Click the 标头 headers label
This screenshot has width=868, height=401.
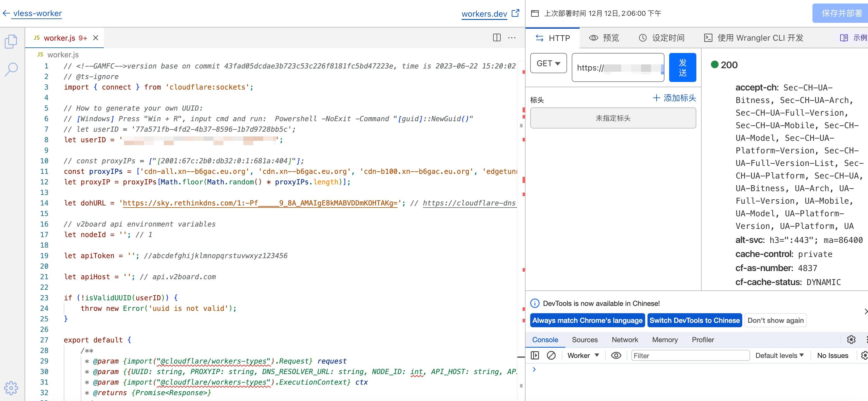point(537,100)
